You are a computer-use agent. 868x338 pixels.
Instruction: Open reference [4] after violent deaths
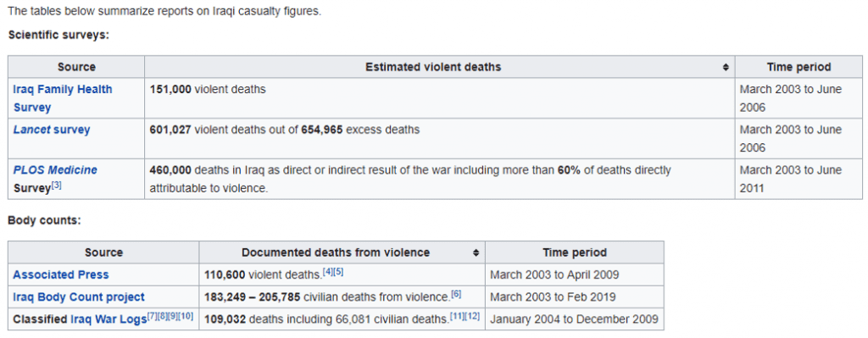click(328, 272)
